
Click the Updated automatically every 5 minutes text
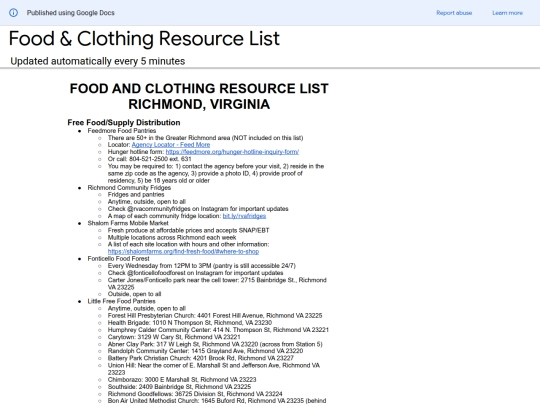coord(98,61)
